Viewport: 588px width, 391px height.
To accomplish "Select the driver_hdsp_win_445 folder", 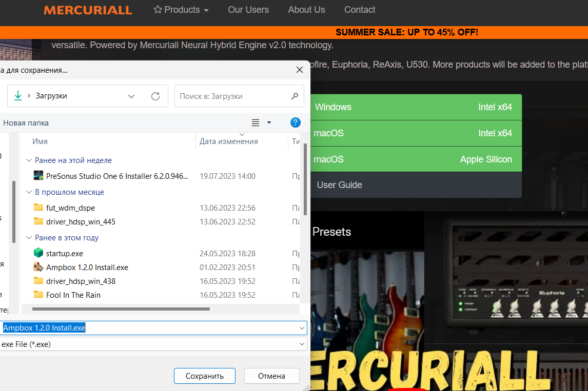I will (x=81, y=222).
